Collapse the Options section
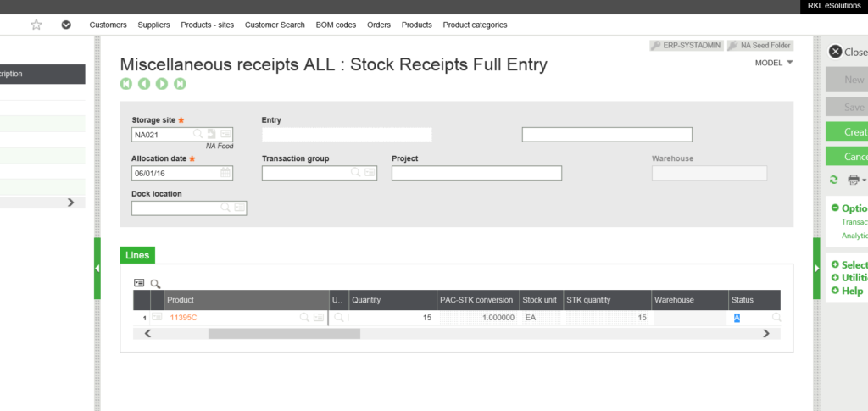The height and width of the screenshot is (411, 868). click(x=836, y=208)
